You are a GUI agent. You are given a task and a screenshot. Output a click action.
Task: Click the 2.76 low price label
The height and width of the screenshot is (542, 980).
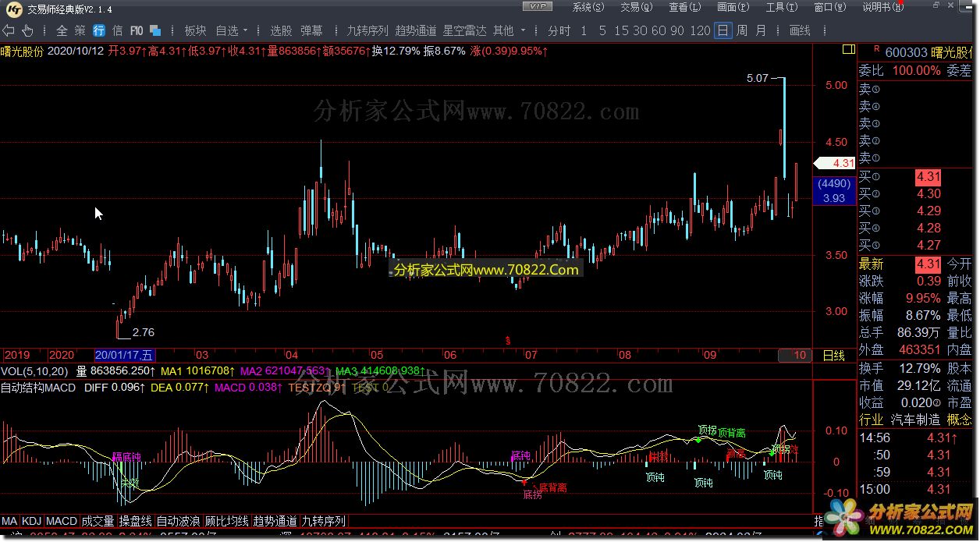tap(144, 332)
